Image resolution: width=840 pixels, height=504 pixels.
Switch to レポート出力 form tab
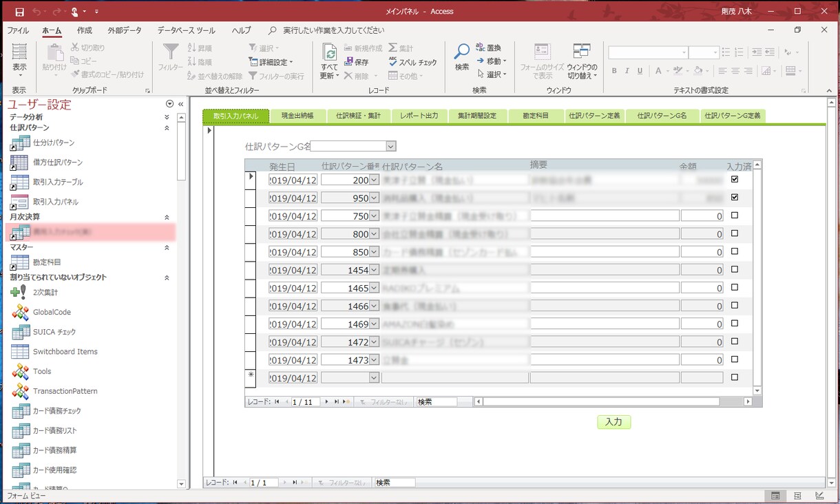click(x=419, y=116)
